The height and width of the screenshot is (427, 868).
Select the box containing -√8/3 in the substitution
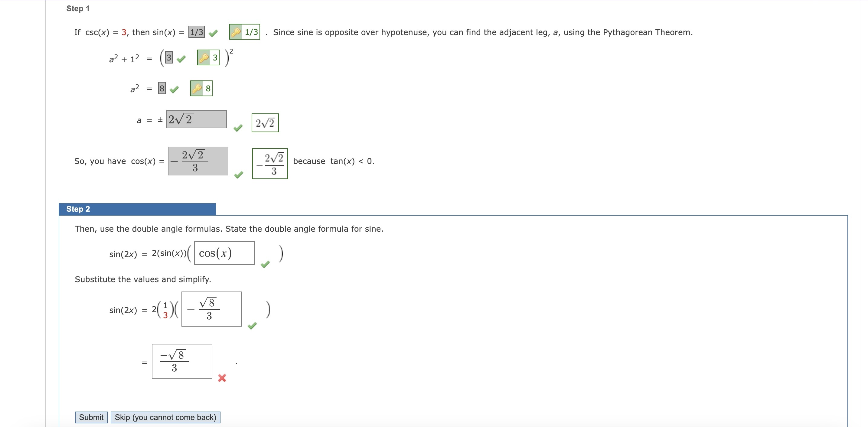(x=212, y=309)
